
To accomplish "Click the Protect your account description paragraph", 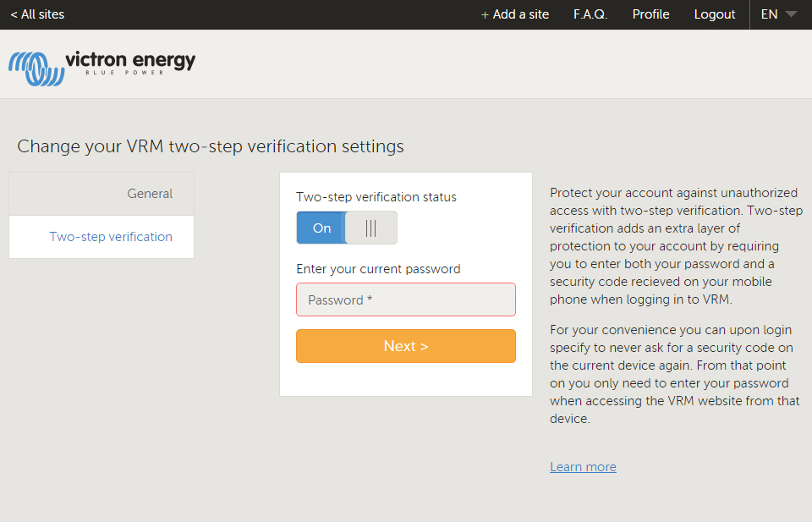I will coord(674,245).
